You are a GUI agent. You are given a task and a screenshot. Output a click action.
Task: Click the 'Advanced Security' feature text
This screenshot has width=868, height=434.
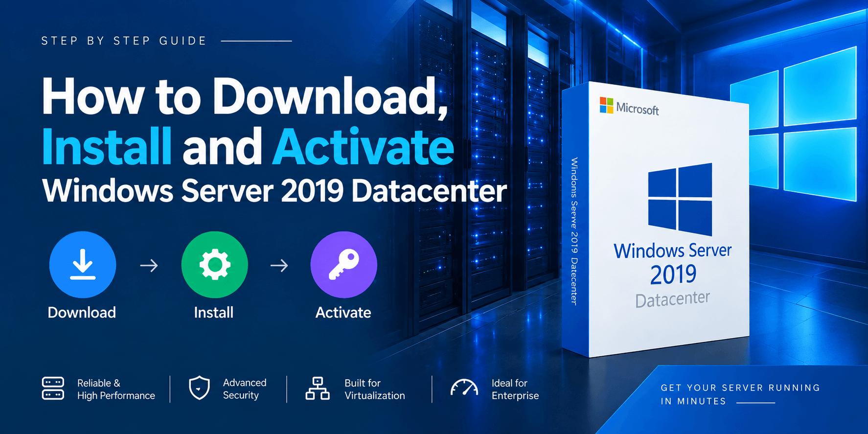[245, 389]
